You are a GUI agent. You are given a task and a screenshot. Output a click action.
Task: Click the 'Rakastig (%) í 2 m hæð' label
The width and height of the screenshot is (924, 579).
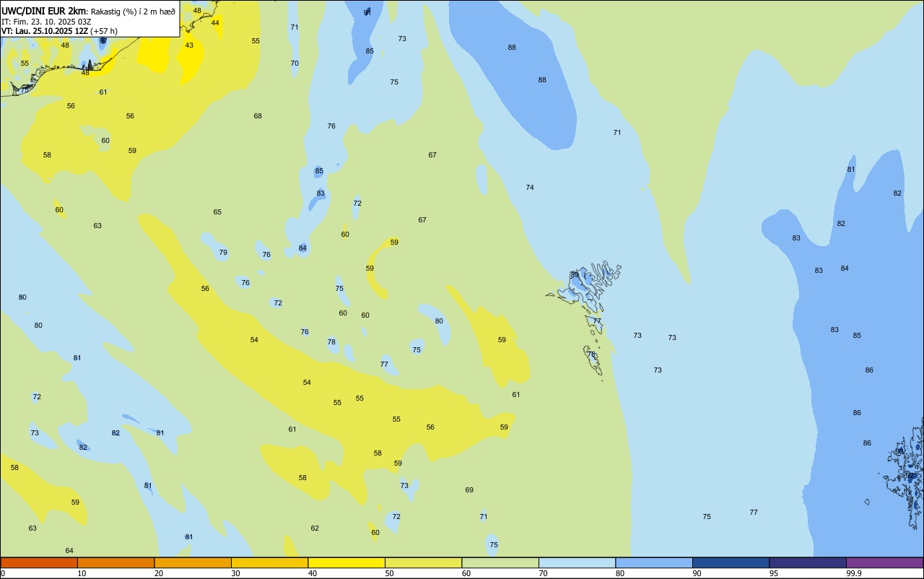(x=133, y=12)
